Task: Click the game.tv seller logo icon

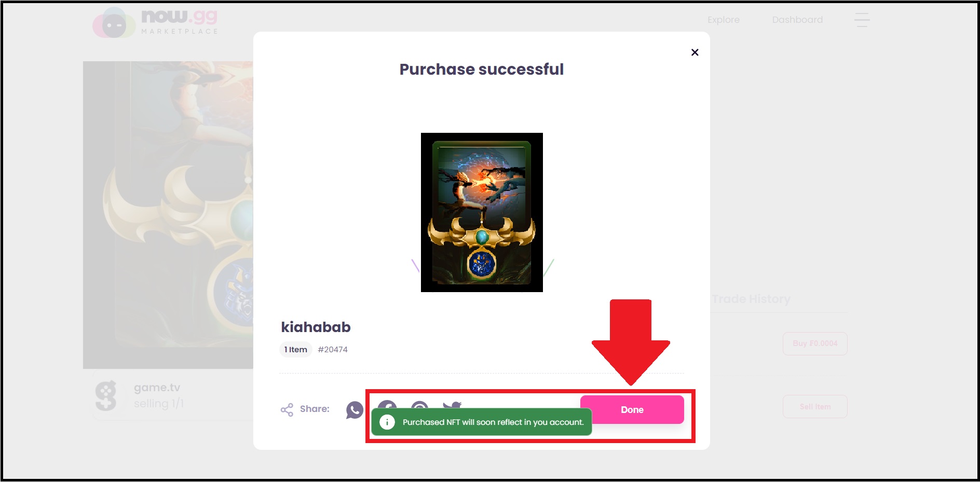Action: (x=106, y=395)
